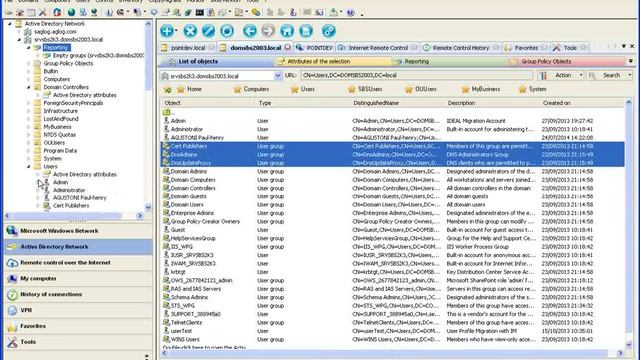Click the blue house Home button
Viewport: 640px width, 360px height.
[287, 31]
